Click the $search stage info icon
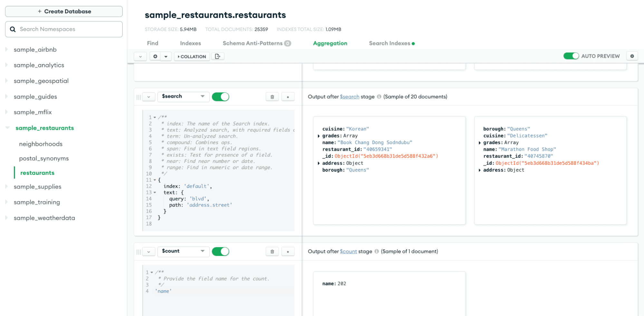644x316 pixels. [379, 97]
